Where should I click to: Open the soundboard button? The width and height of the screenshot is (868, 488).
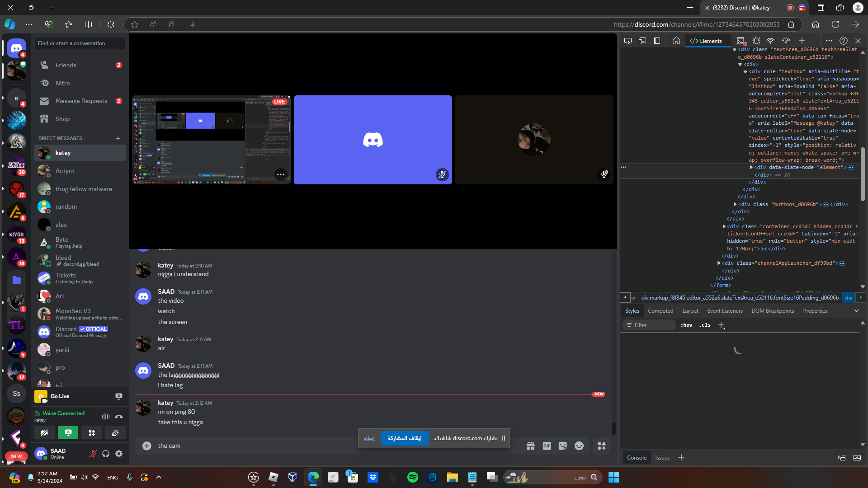[115, 433]
